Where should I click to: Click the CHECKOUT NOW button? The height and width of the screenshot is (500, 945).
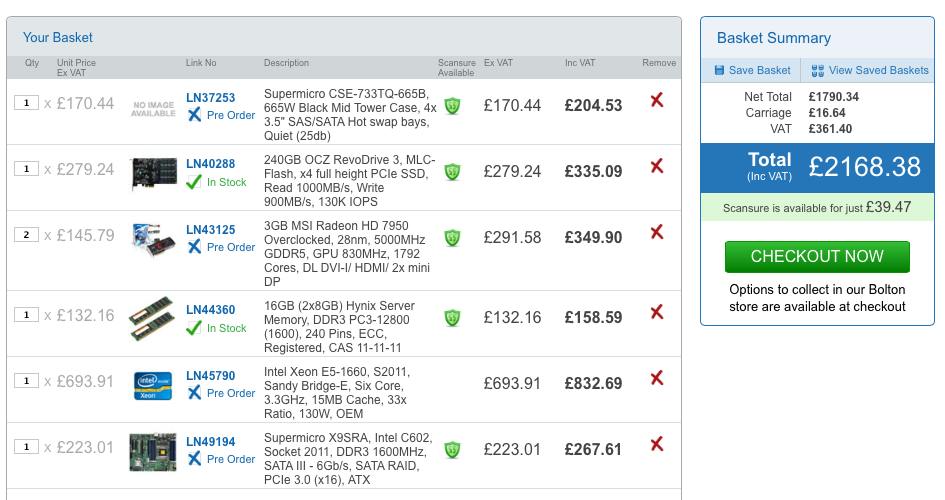pos(817,257)
